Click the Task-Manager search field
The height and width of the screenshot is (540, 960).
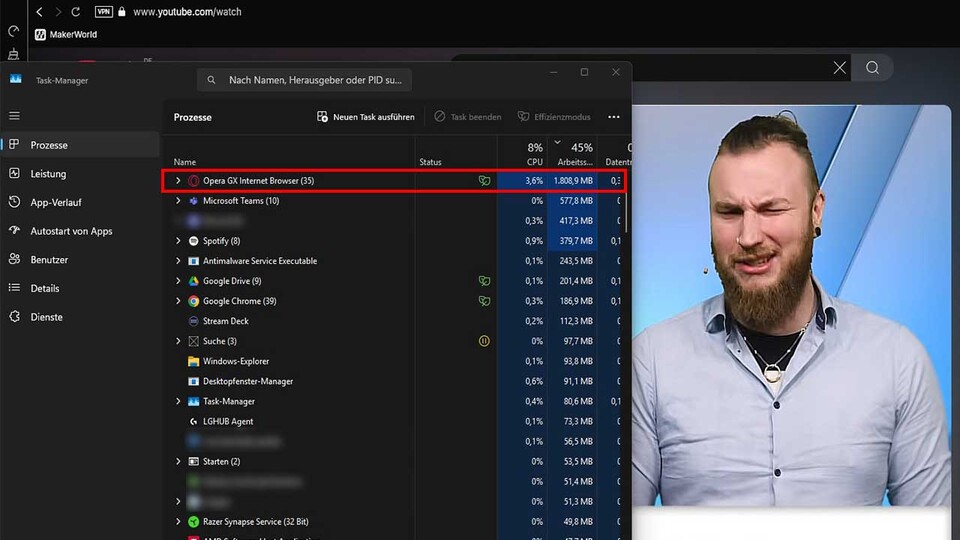pos(304,80)
